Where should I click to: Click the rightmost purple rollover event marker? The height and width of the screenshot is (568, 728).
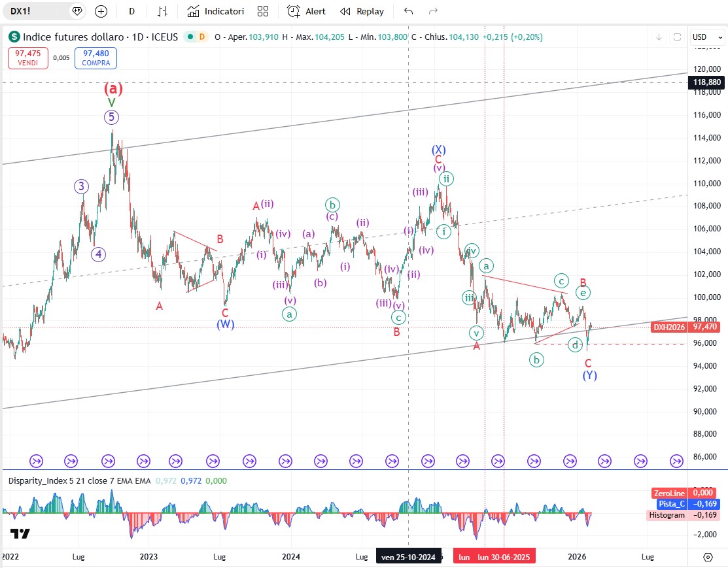[x=676, y=461]
